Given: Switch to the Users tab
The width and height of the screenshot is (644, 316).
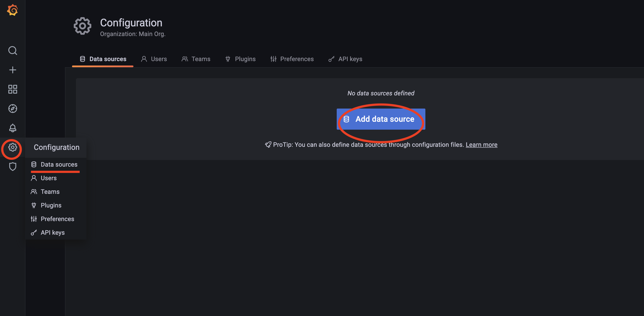Looking at the screenshot, I should 154,59.
